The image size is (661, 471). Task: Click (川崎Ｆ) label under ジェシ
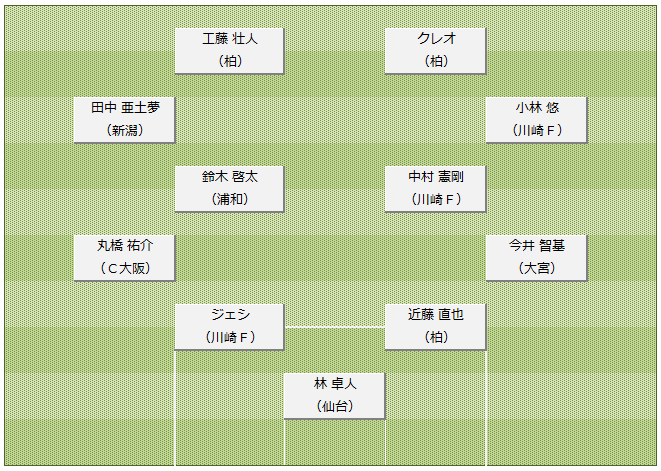tap(230, 337)
